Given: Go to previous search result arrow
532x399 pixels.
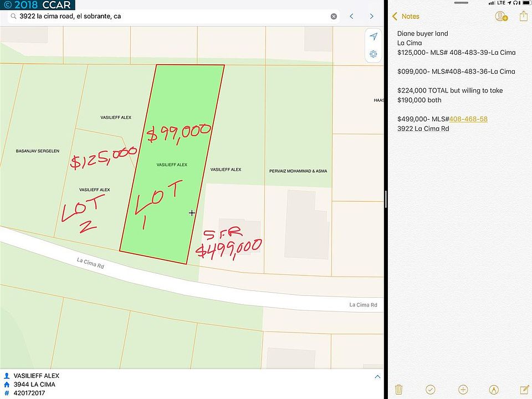Looking at the screenshot, I should tap(351, 17).
